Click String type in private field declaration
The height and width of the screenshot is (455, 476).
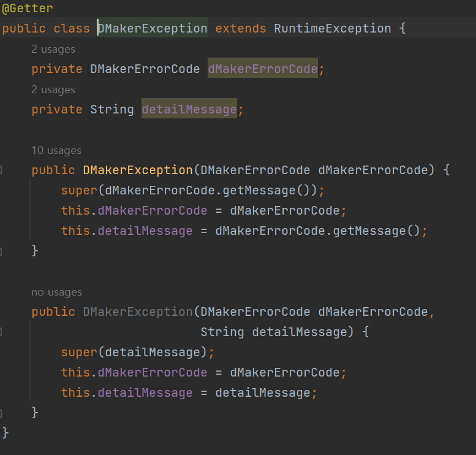(x=112, y=109)
